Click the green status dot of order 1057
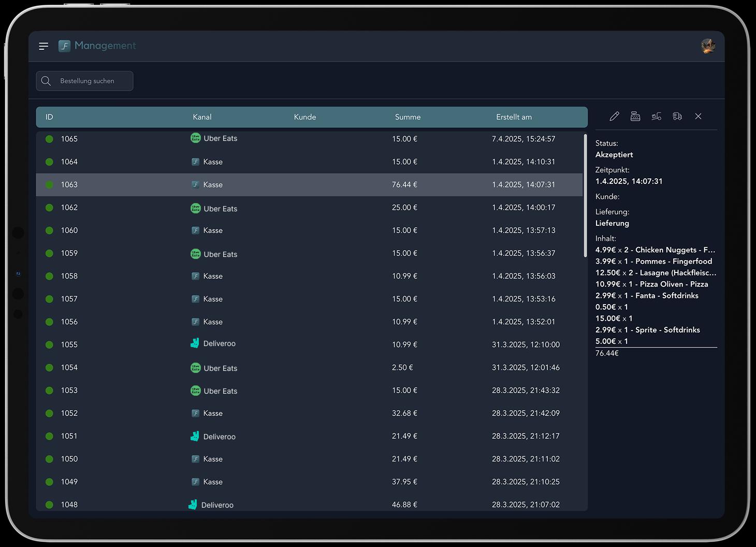 49,299
